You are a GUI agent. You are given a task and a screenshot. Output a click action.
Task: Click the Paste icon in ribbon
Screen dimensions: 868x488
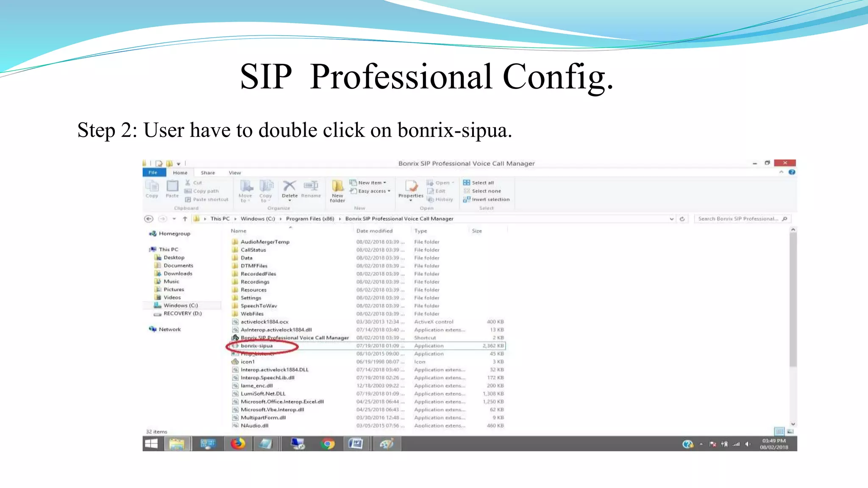click(172, 189)
